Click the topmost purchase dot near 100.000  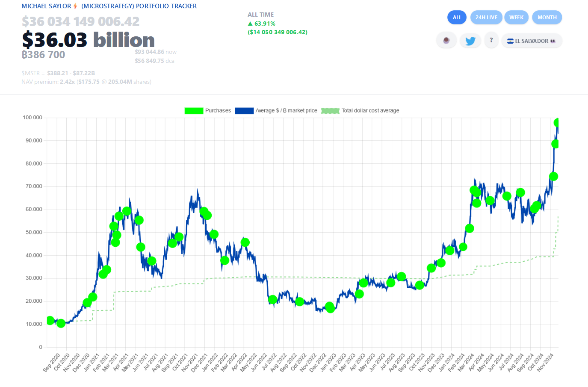(x=557, y=123)
